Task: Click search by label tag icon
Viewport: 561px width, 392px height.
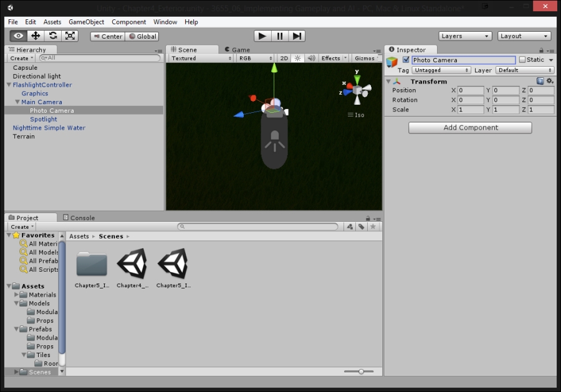Action: 362,226
